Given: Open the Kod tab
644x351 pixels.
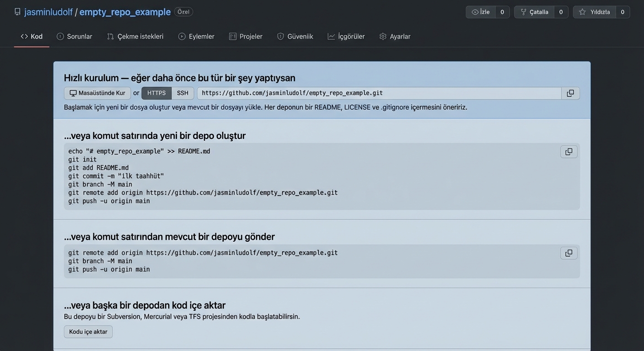Looking at the screenshot, I should [x=32, y=37].
